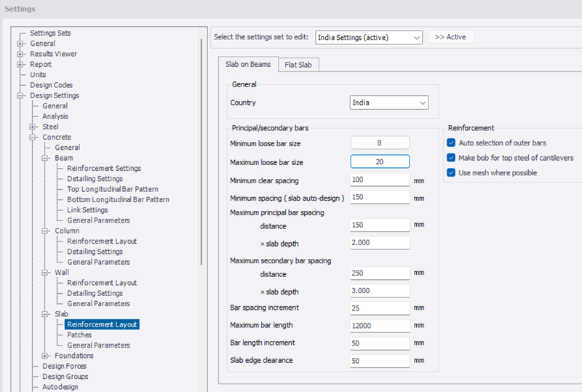Image resolution: width=582 pixels, height=392 pixels.
Task: Select Analysis under Design Settings
Action: pos(55,116)
